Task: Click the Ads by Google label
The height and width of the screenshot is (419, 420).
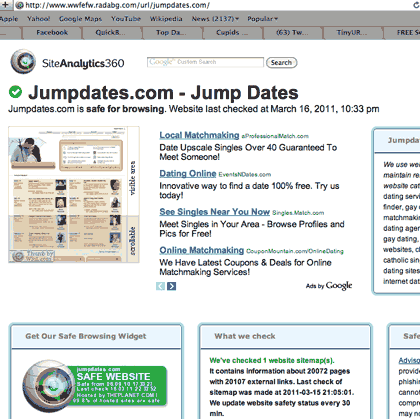Action: click(x=329, y=286)
